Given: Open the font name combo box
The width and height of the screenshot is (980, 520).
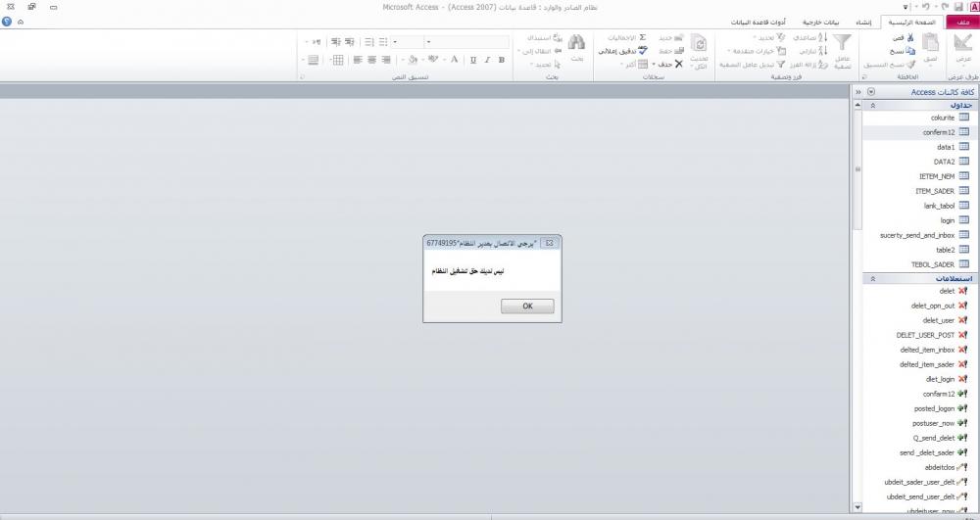Looking at the screenshot, I should [x=466, y=42].
